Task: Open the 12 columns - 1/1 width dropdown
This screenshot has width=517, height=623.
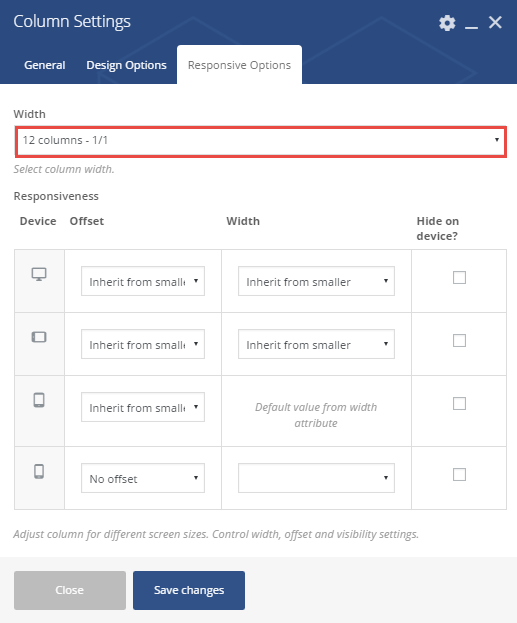Action: [261, 141]
